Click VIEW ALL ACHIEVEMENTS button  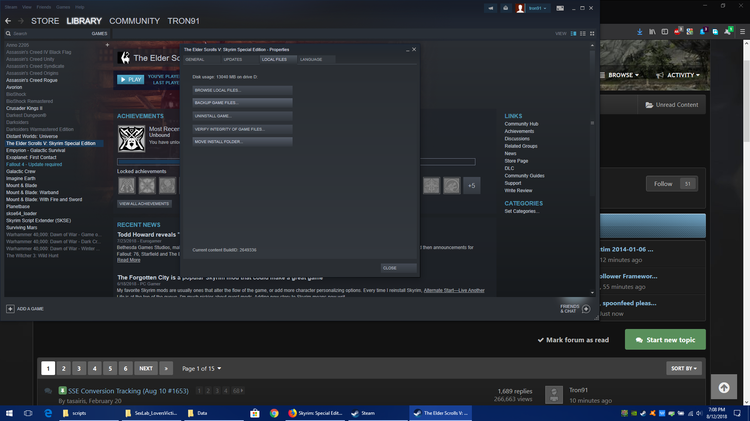point(144,204)
